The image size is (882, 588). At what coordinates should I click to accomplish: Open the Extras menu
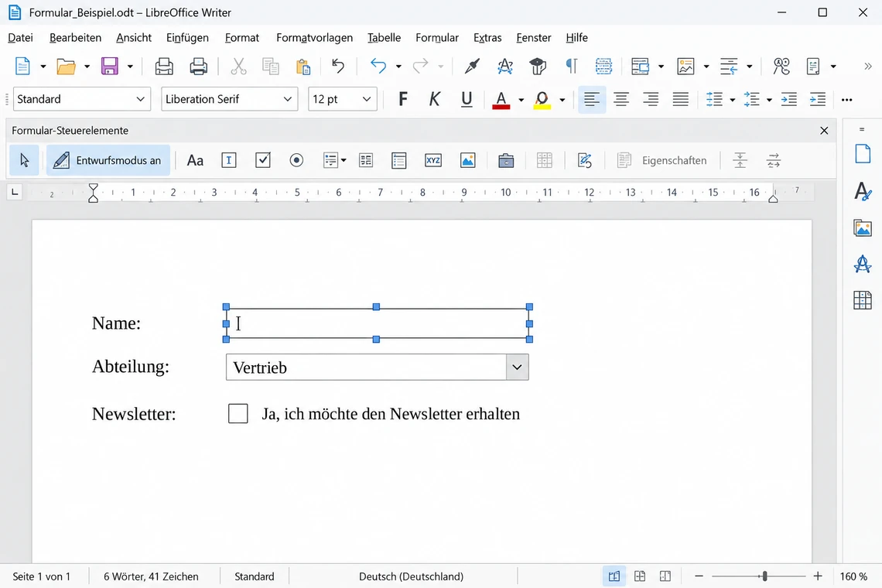(x=487, y=38)
